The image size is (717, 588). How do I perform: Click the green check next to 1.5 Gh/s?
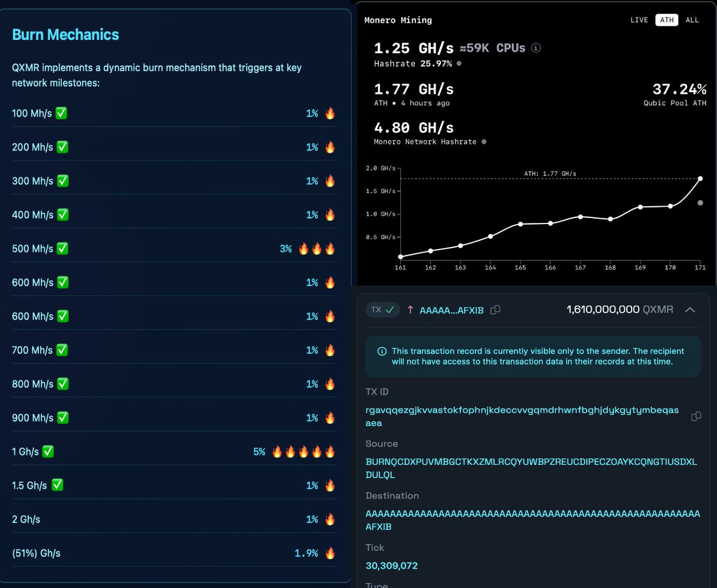tap(57, 485)
